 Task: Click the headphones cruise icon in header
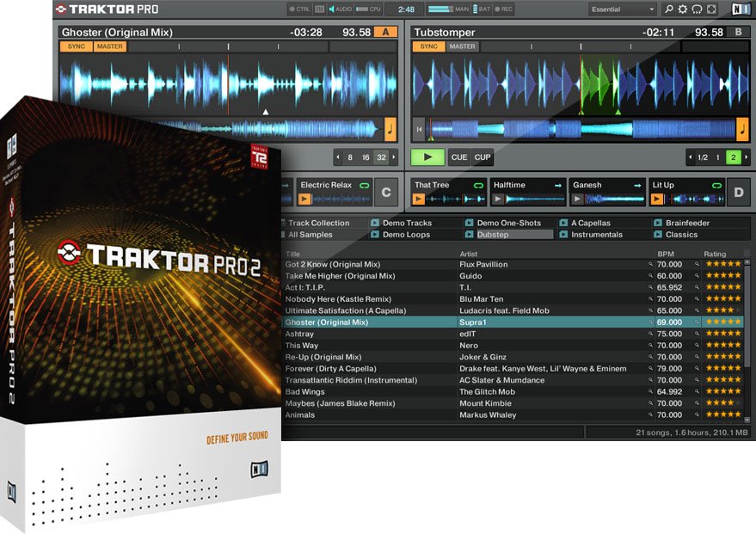(698, 9)
